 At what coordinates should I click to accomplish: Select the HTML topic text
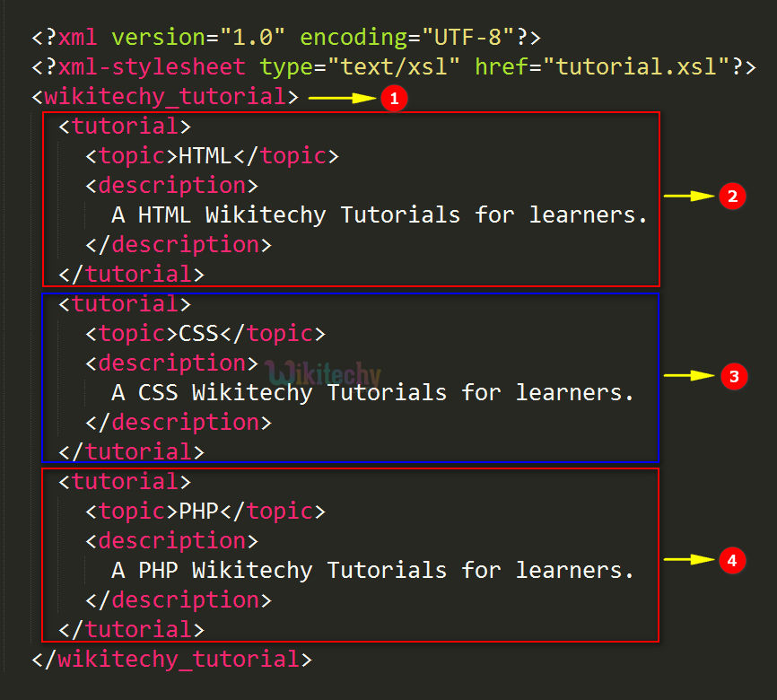205,156
